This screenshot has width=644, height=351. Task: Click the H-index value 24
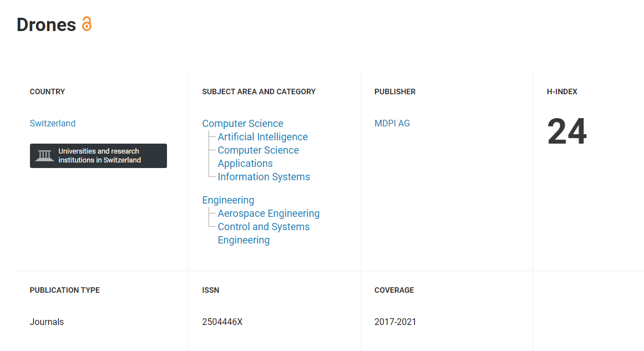[567, 131]
